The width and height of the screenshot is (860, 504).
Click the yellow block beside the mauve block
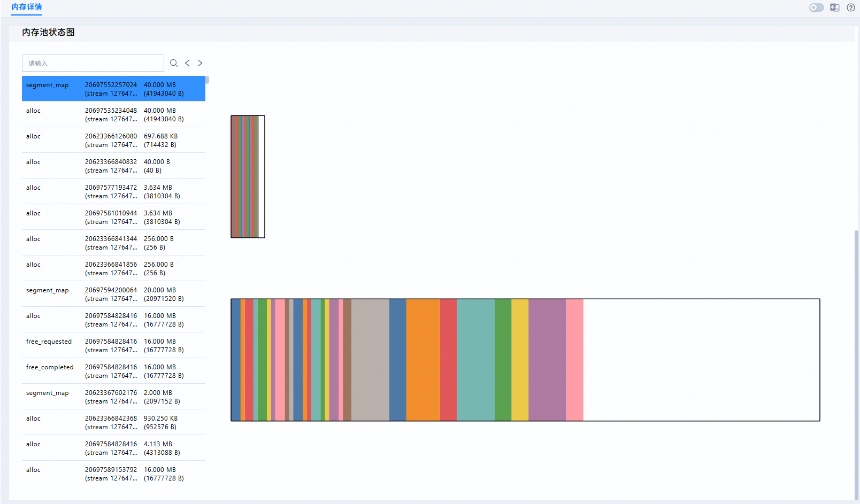[x=520, y=360]
